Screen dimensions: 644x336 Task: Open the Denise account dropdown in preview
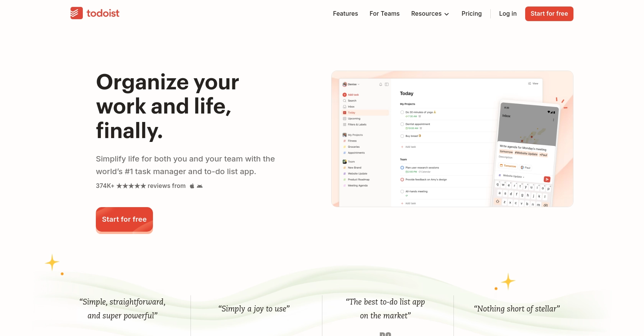pyautogui.click(x=351, y=84)
